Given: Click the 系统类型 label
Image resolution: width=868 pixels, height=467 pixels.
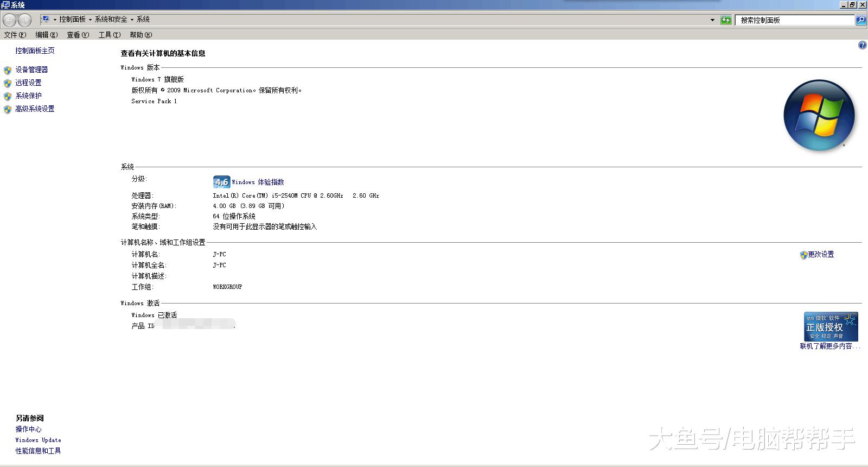Looking at the screenshot, I should 146,216.
